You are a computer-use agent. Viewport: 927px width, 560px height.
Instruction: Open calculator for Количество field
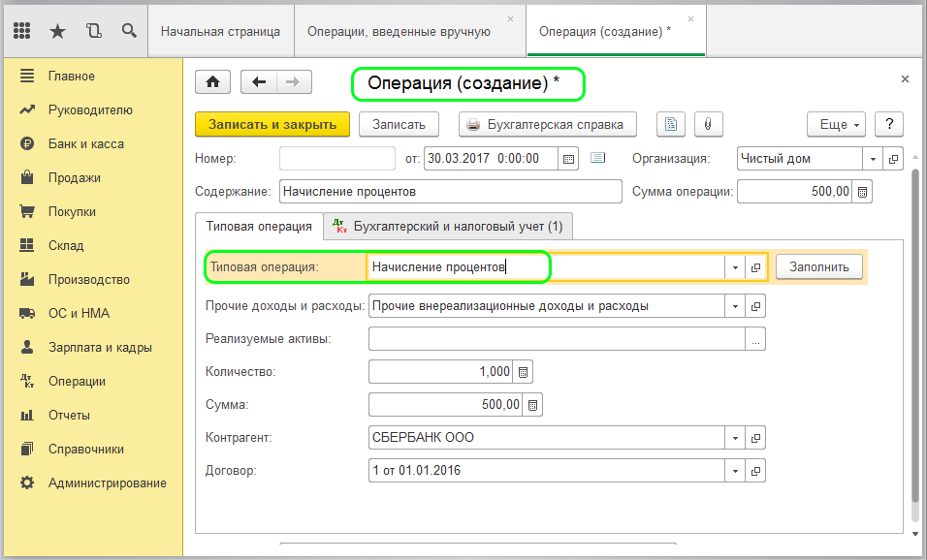[x=523, y=372]
